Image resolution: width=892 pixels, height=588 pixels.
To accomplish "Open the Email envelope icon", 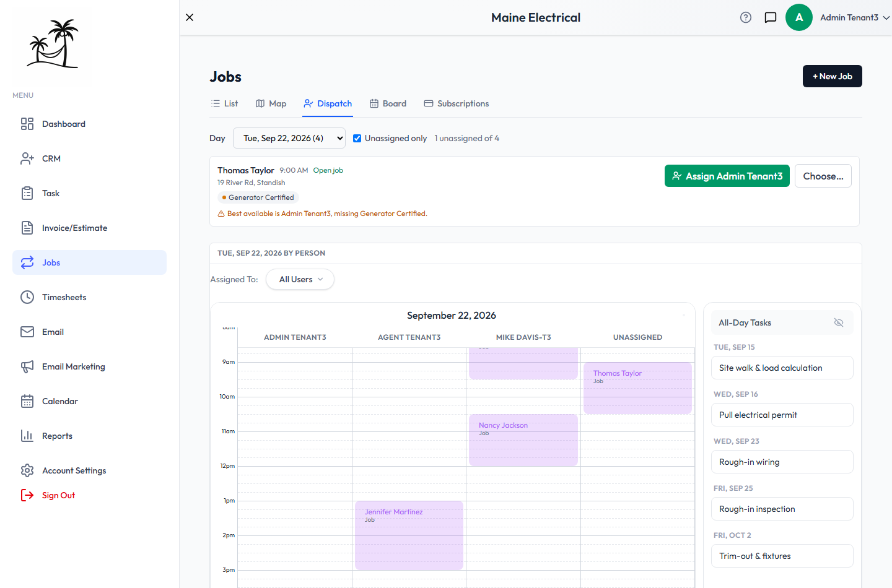I will click(x=27, y=332).
